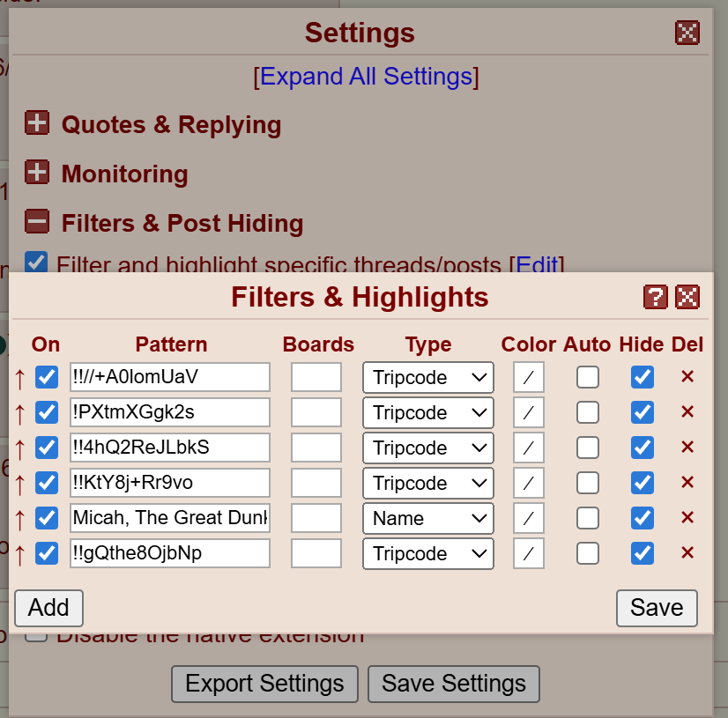Screen dimensions: 728x718
Task: Uncheck Hide for !!4hQ2ReJLbkS filter
Action: [x=643, y=448]
